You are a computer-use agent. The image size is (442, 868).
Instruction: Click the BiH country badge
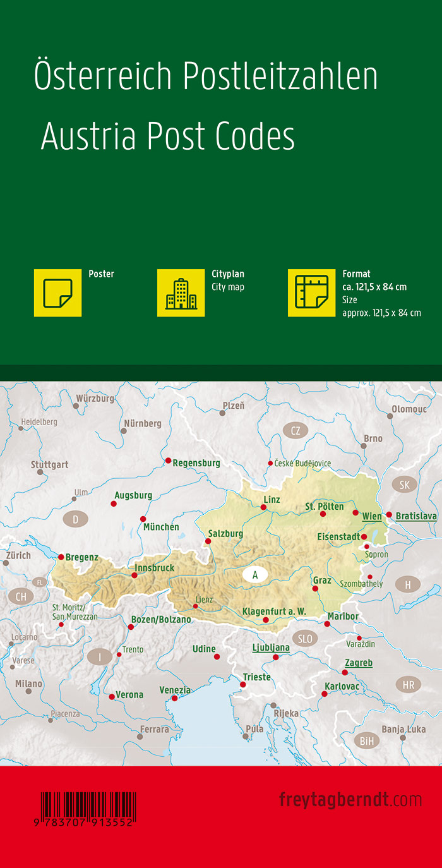point(367,740)
